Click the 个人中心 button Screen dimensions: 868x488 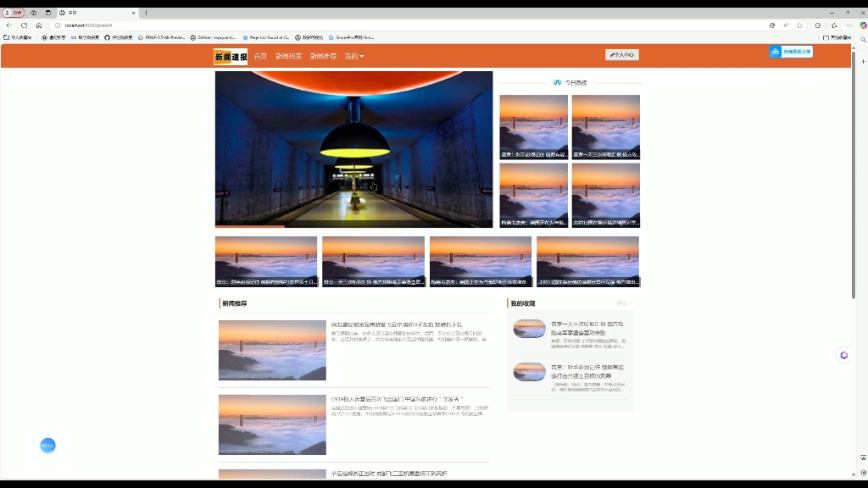click(622, 55)
